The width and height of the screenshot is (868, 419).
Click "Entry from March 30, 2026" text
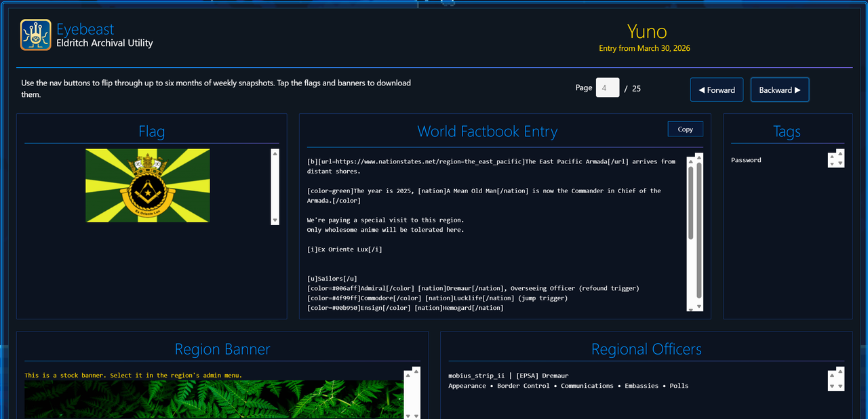point(644,48)
